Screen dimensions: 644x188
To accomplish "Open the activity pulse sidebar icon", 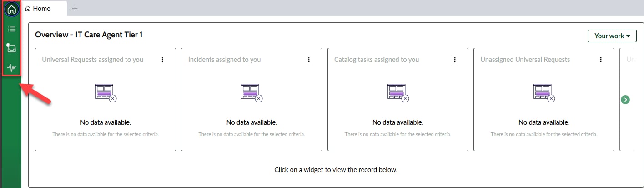I will pos(11,68).
